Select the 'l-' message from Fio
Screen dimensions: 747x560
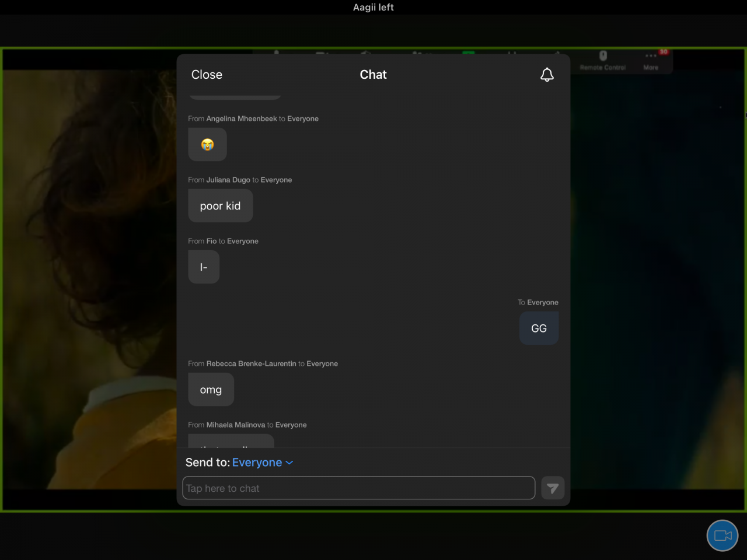pos(204,267)
